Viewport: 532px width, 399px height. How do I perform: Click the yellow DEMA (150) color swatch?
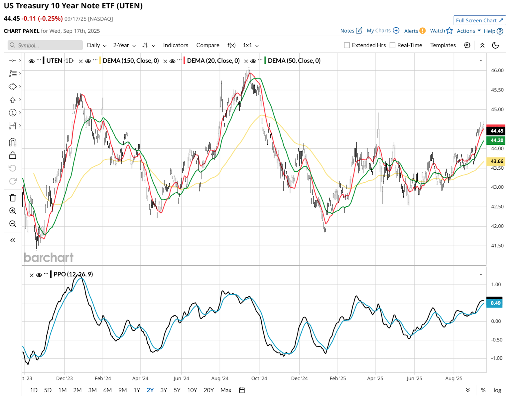click(100, 61)
